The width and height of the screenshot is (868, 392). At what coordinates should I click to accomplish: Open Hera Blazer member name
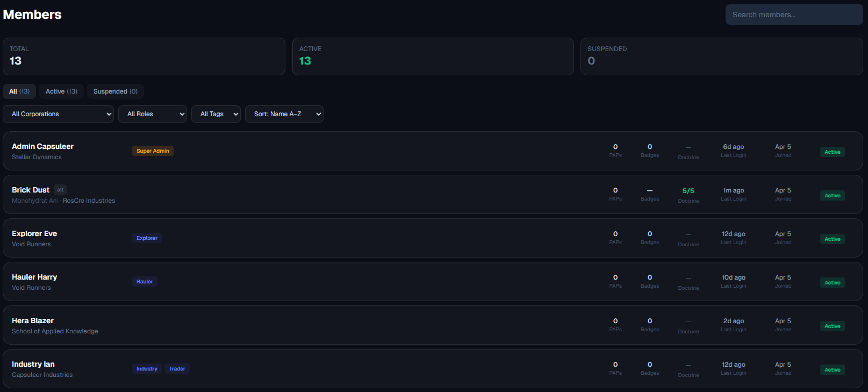[33, 320]
